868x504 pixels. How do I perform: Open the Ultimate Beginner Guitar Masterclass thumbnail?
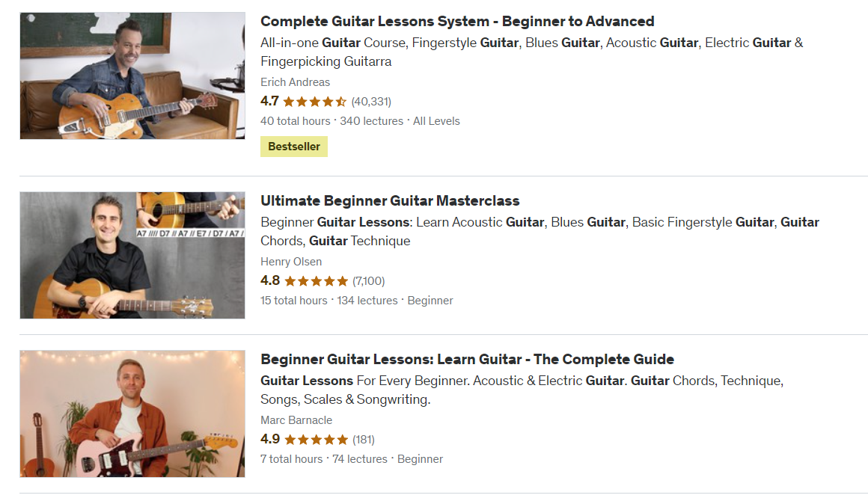tap(132, 255)
